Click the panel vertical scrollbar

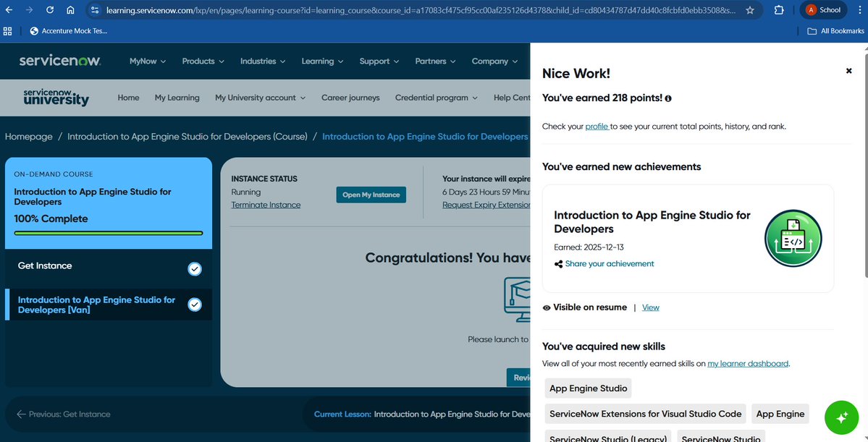pyautogui.click(x=865, y=166)
